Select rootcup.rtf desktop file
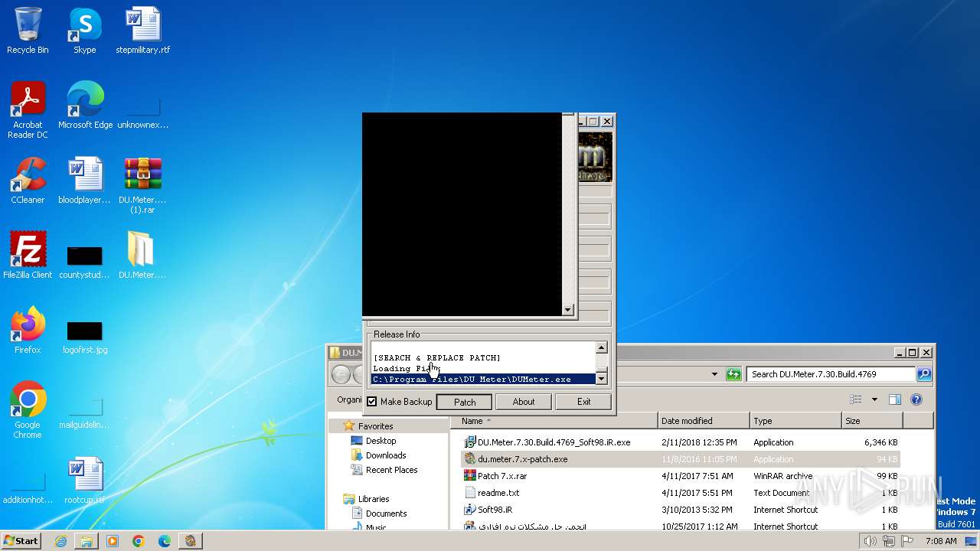980x551 pixels. pos(84,481)
